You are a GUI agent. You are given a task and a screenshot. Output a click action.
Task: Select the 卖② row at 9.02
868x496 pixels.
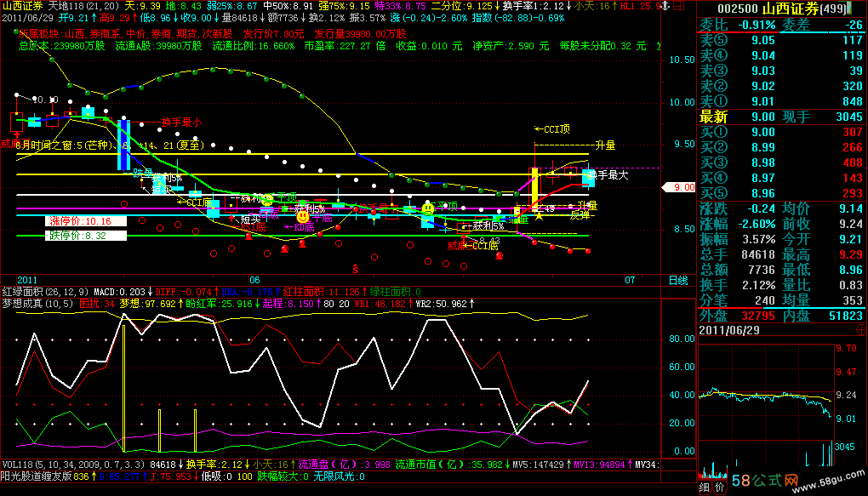[781, 87]
